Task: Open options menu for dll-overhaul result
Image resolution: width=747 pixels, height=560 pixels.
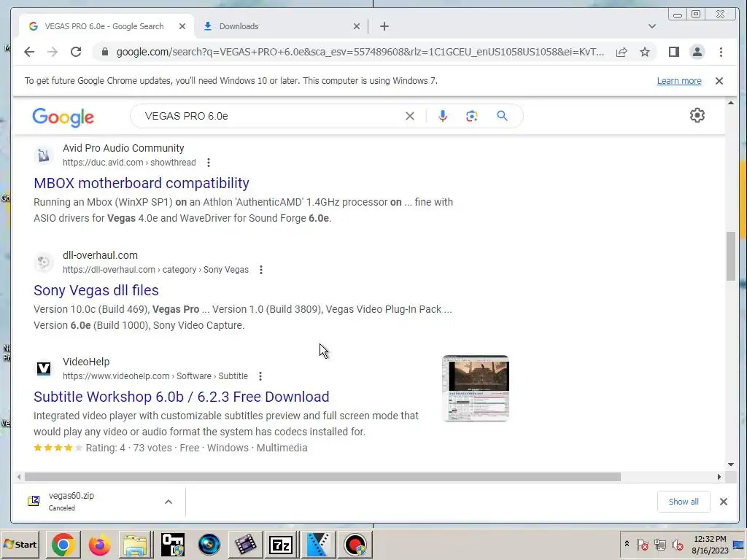Action: pyautogui.click(x=260, y=270)
